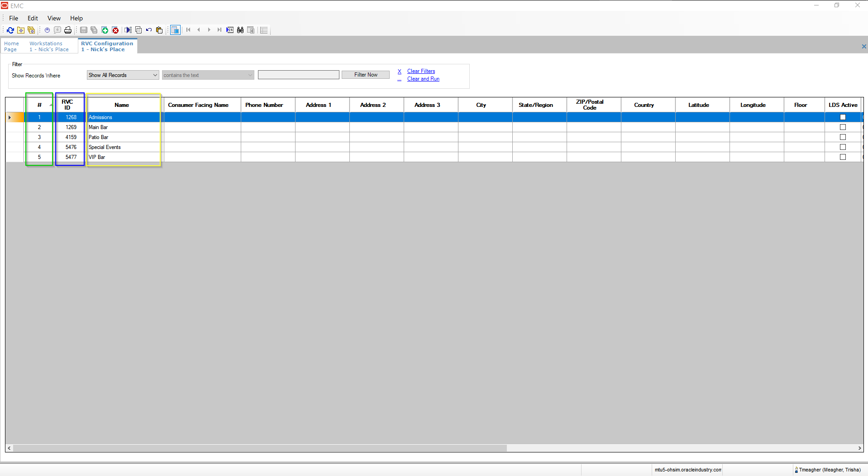Click the next record navigation arrow
Viewport: 868px width, 476px height.
(x=209, y=30)
